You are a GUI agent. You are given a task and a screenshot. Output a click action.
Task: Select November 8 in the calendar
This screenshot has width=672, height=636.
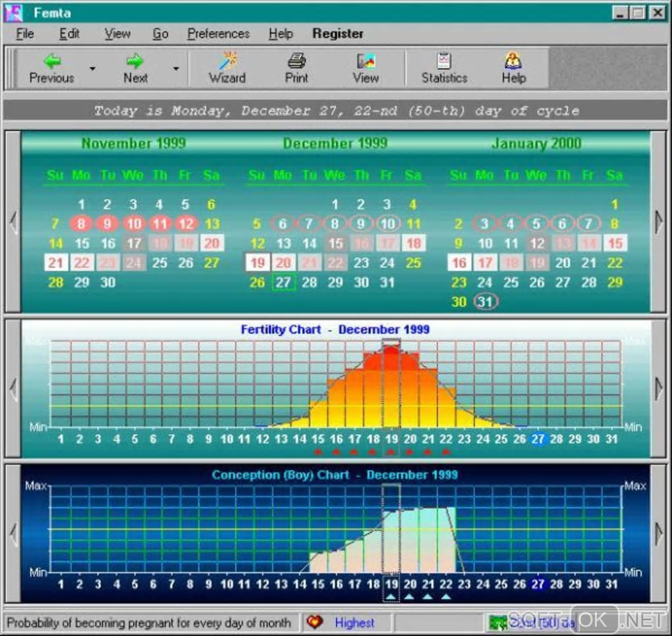point(81,224)
